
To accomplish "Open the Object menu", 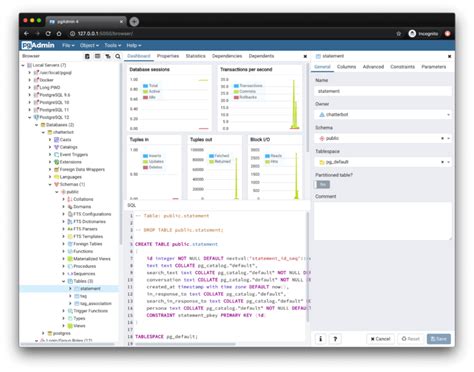I will (x=89, y=45).
